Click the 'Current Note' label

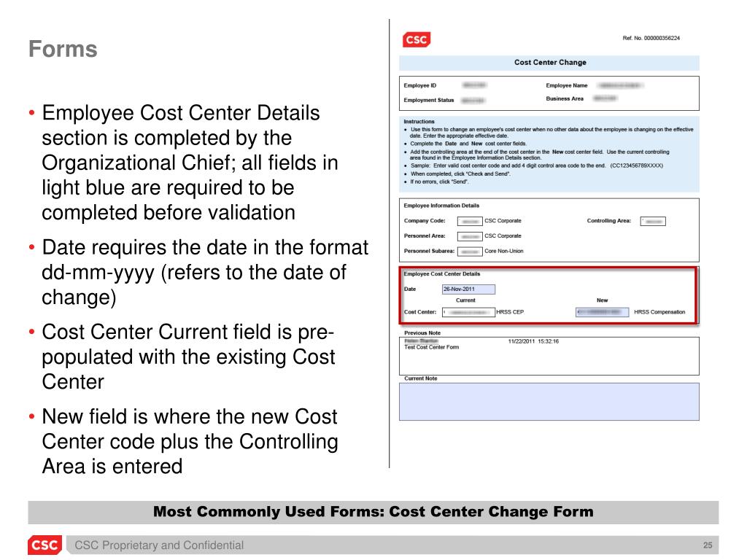click(x=421, y=378)
